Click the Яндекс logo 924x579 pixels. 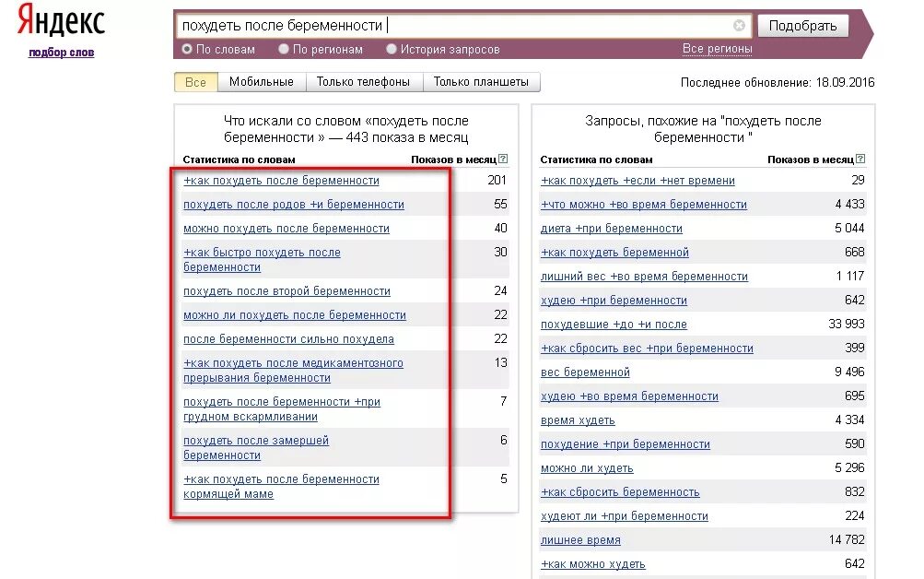coord(61,22)
